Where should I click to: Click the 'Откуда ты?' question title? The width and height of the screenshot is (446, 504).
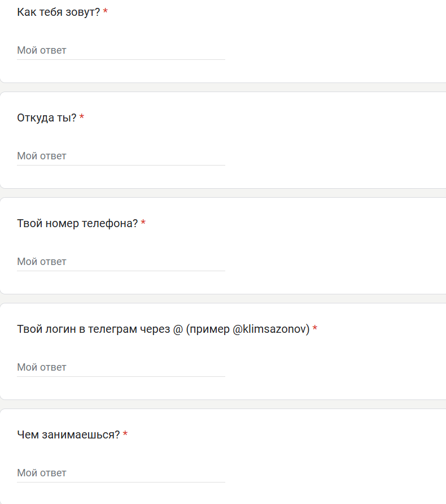point(47,118)
